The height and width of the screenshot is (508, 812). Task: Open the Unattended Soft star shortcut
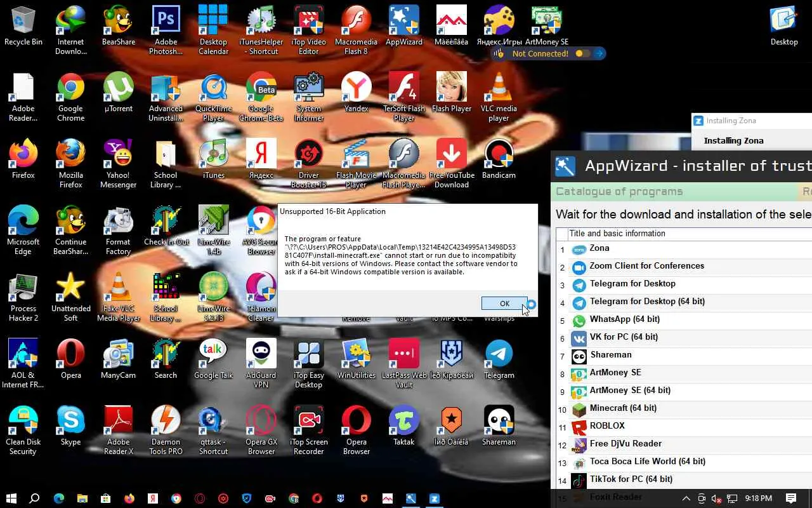(x=71, y=297)
